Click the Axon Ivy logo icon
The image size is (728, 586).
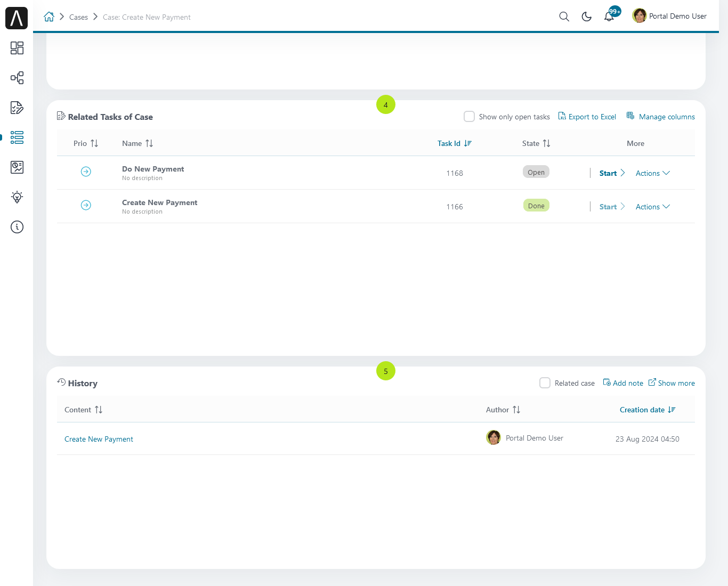tap(17, 18)
